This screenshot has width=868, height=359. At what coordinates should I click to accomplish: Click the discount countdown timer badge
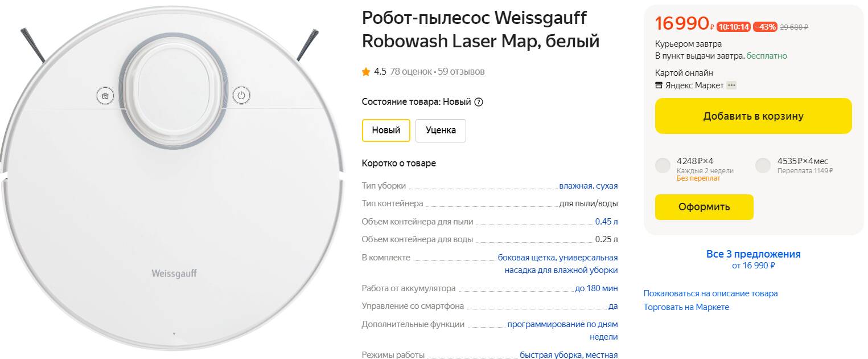[733, 27]
